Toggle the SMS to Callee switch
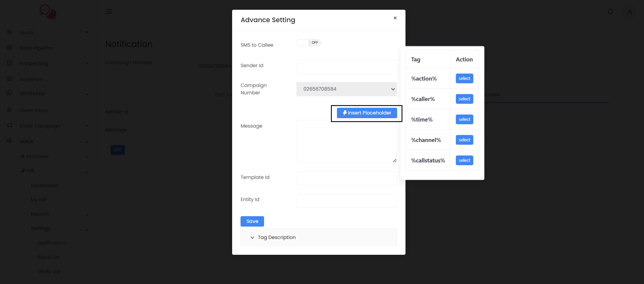 308,43
